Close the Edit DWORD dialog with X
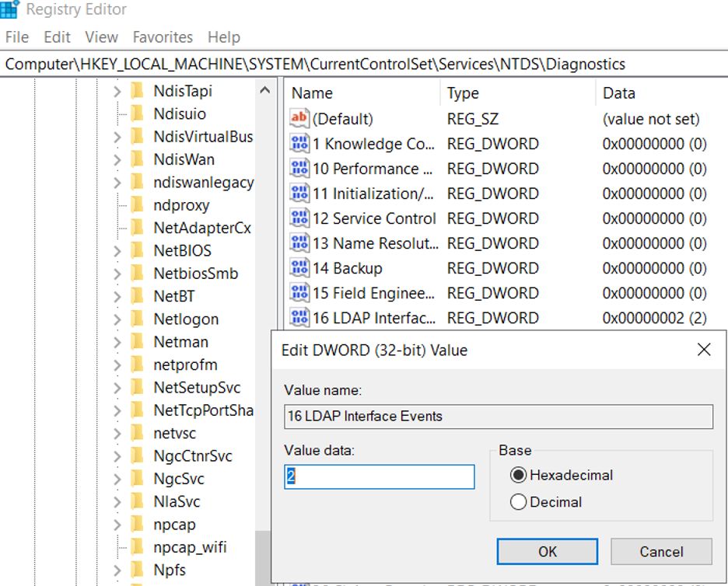The image size is (728, 586). [x=704, y=350]
